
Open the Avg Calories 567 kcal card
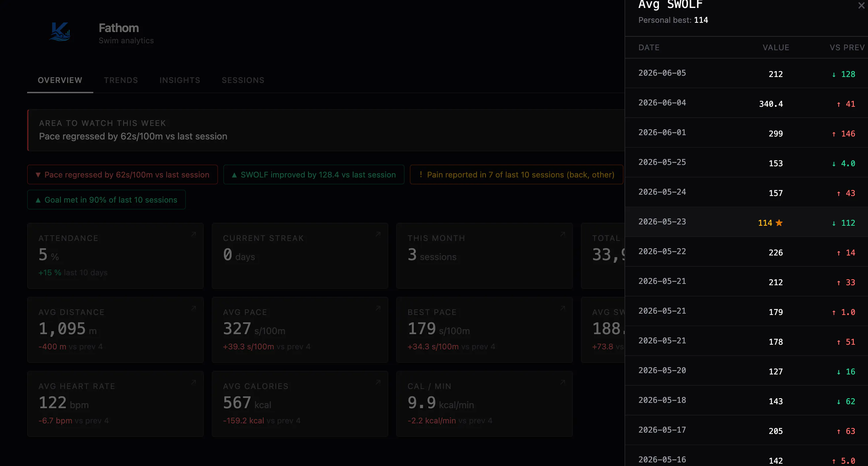point(300,404)
